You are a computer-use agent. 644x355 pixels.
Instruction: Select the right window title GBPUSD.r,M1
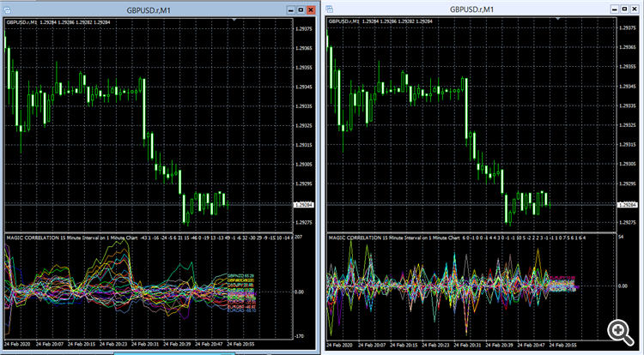click(x=472, y=9)
